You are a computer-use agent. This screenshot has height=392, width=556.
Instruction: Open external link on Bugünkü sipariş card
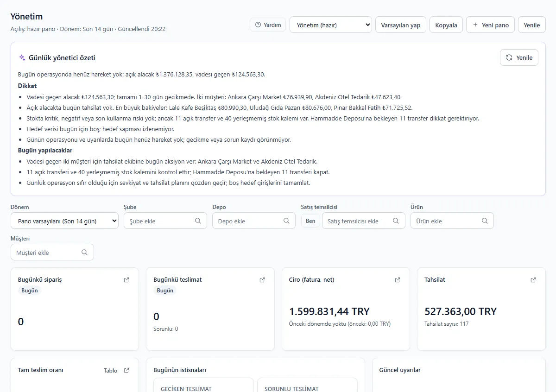click(126, 280)
